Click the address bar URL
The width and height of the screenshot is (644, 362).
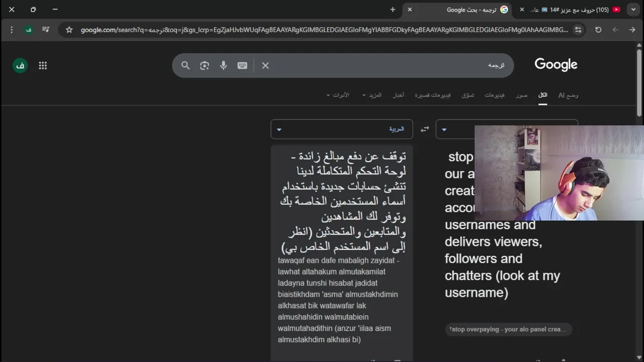coord(324,30)
